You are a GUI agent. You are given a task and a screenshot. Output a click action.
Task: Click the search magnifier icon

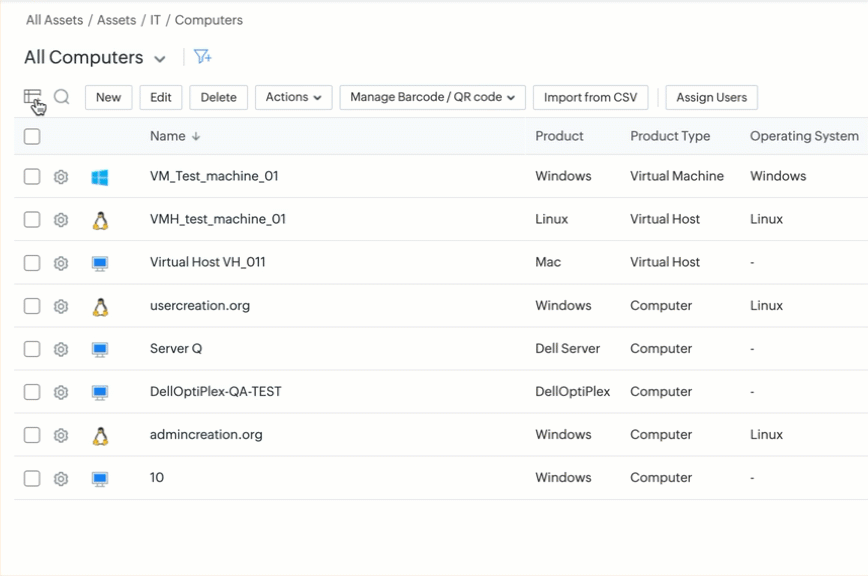pos(62,97)
